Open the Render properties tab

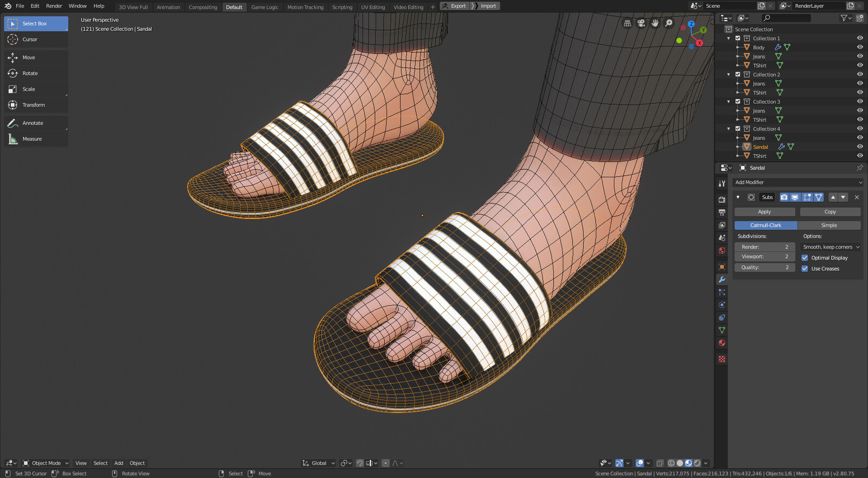click(722, 200)
